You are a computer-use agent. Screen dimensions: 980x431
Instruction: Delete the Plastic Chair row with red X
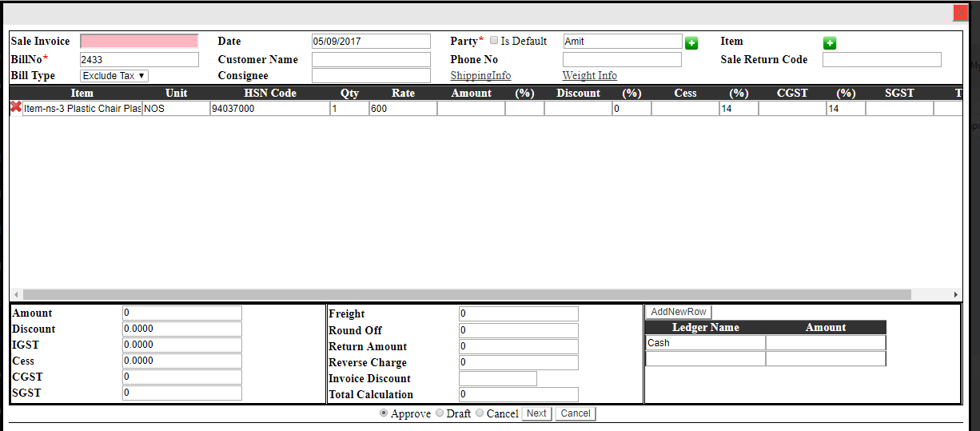point(15,107)
